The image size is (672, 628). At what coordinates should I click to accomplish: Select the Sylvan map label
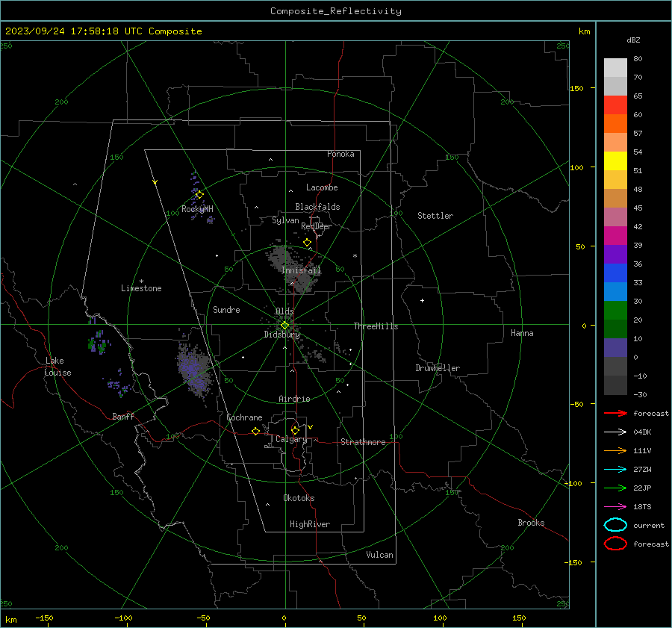point(285,220)
